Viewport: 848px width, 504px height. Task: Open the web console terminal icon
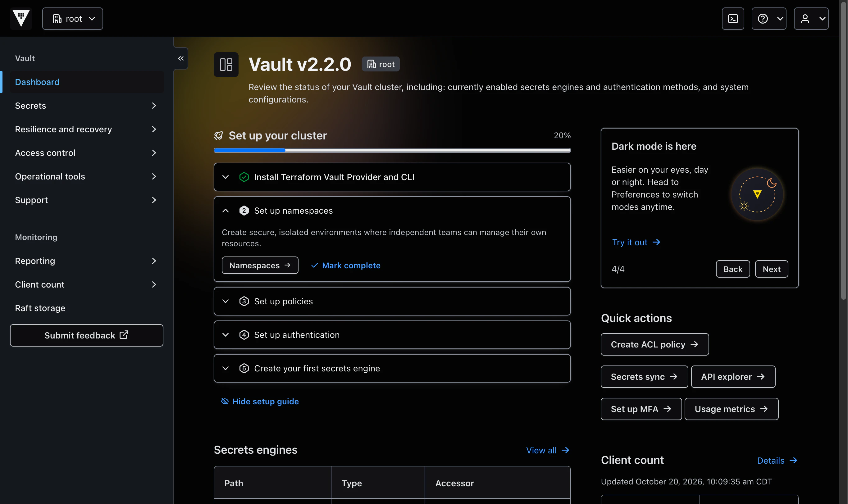pos(733,19)
